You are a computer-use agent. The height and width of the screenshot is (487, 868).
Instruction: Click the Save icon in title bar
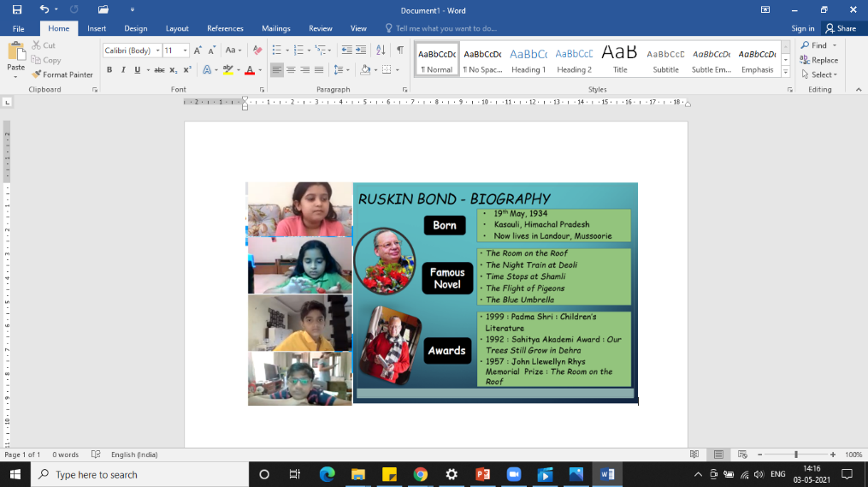tap(17, 9)
